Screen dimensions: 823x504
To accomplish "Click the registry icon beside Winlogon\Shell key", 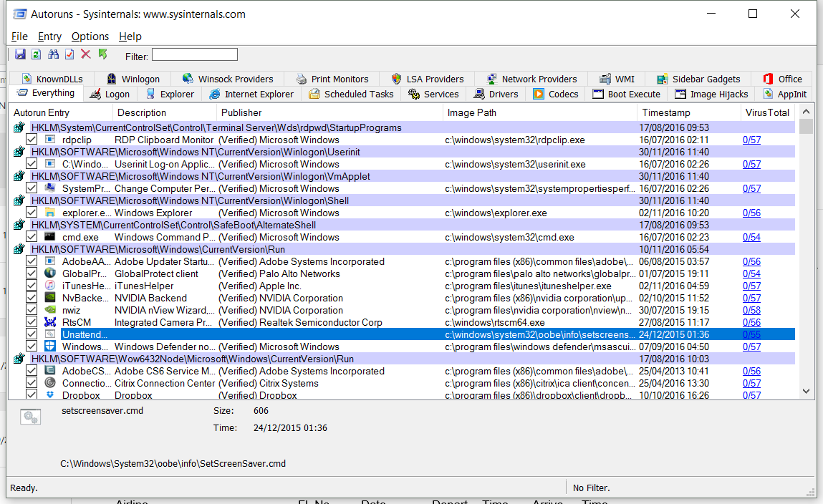I will [x=19, y=200].
